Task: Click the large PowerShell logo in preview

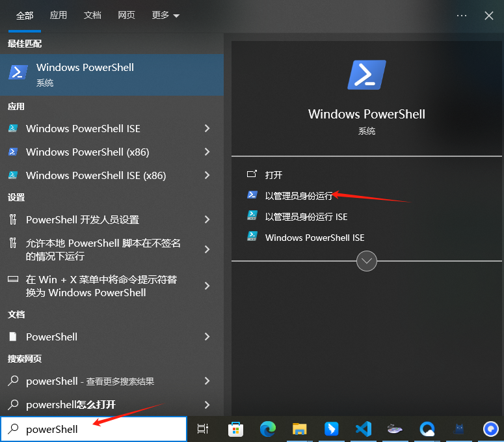Action: (366, 75)
